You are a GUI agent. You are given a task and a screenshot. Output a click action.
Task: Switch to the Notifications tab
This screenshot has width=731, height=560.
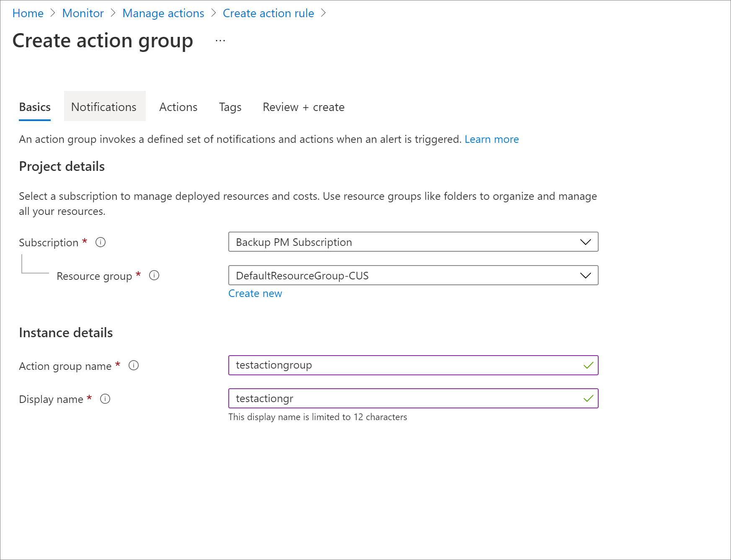[104, 107]
